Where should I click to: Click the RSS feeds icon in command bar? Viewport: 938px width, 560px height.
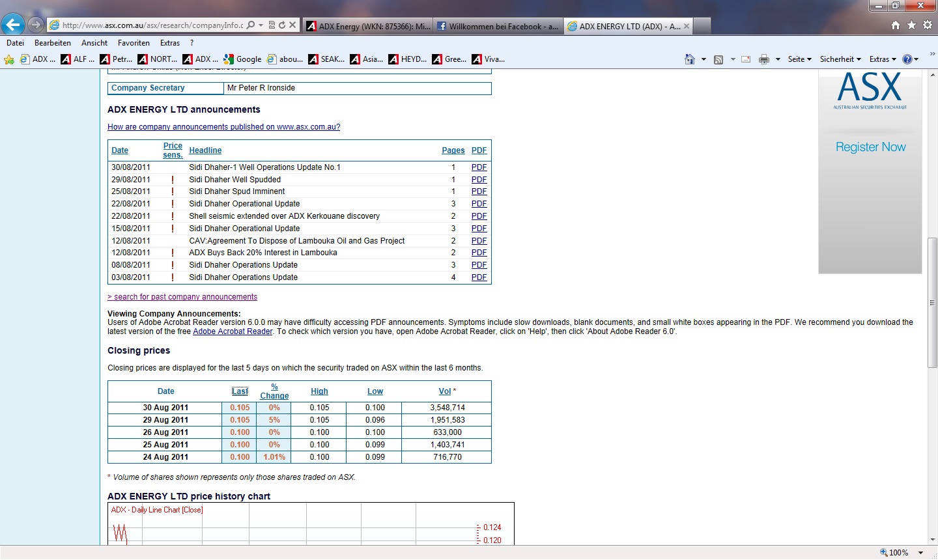pyautogui.click(x=718, y=59)
